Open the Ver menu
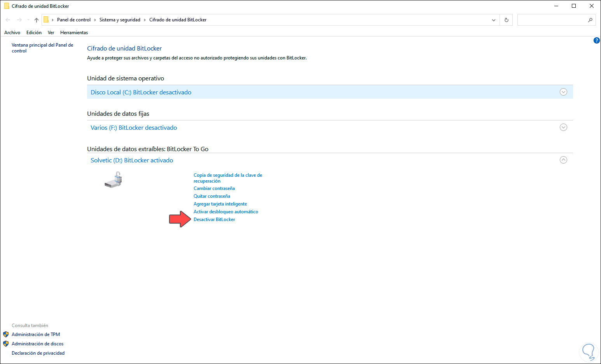Viewport: 601px width, 364px height. pos(51,33)
